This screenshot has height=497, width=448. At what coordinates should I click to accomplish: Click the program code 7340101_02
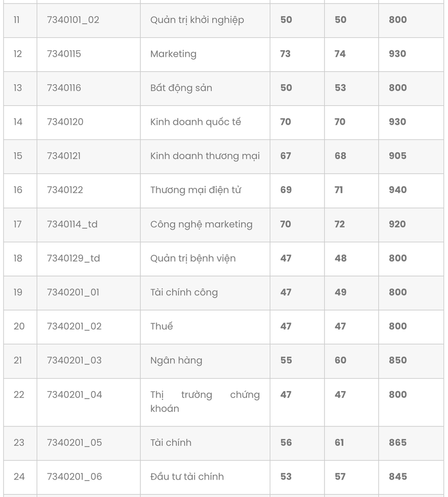[73, 20]
